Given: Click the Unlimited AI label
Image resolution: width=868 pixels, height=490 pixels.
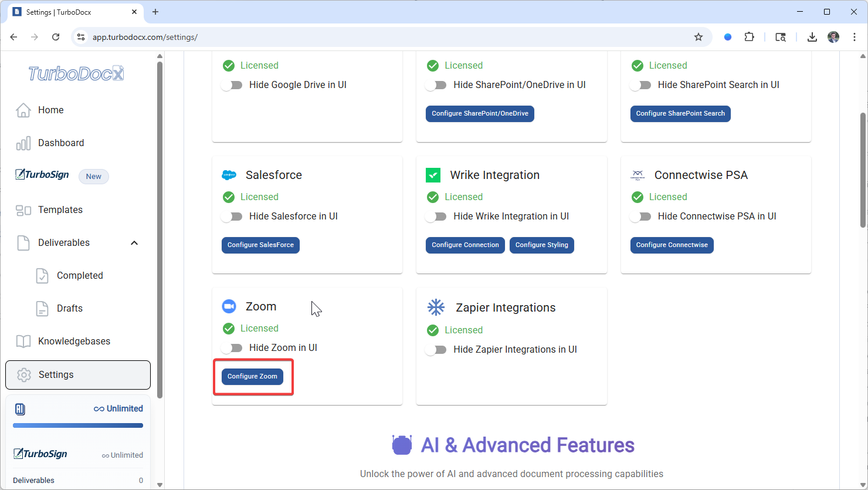Looking at the screenshot, I should 118,409.
